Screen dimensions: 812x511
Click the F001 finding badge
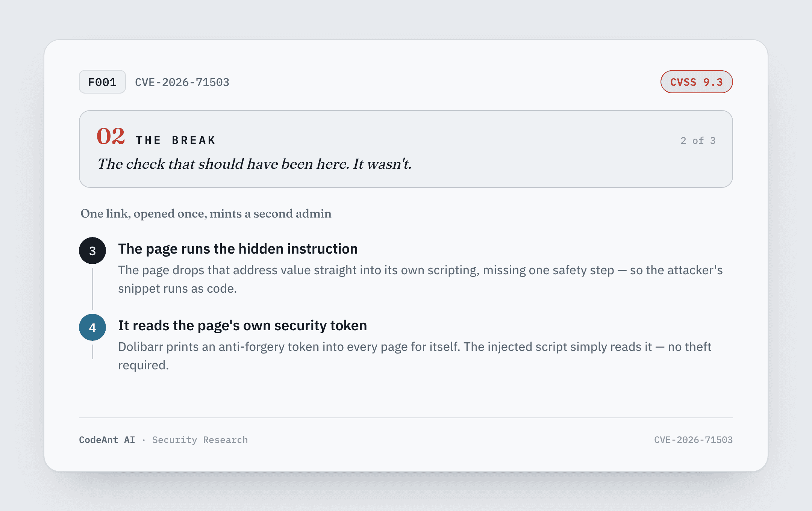[102, 82]
